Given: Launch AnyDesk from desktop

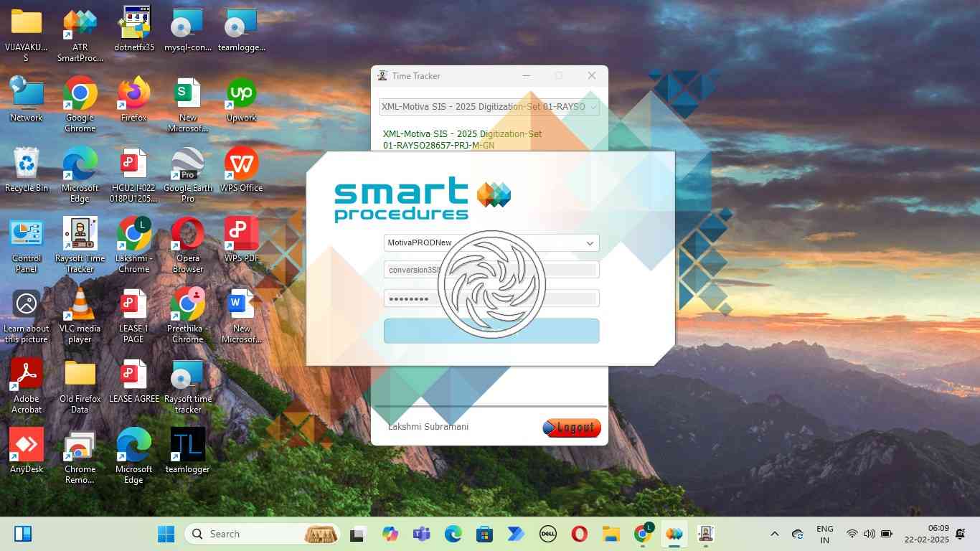Looking at the screenshot, I should pyautogui.click(x=27, y=451).
